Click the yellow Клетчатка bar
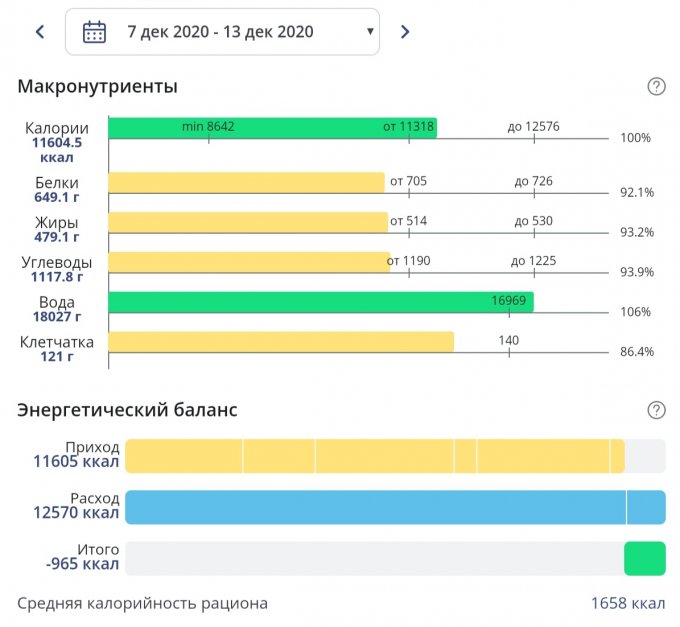 click(x=280, y=342)
